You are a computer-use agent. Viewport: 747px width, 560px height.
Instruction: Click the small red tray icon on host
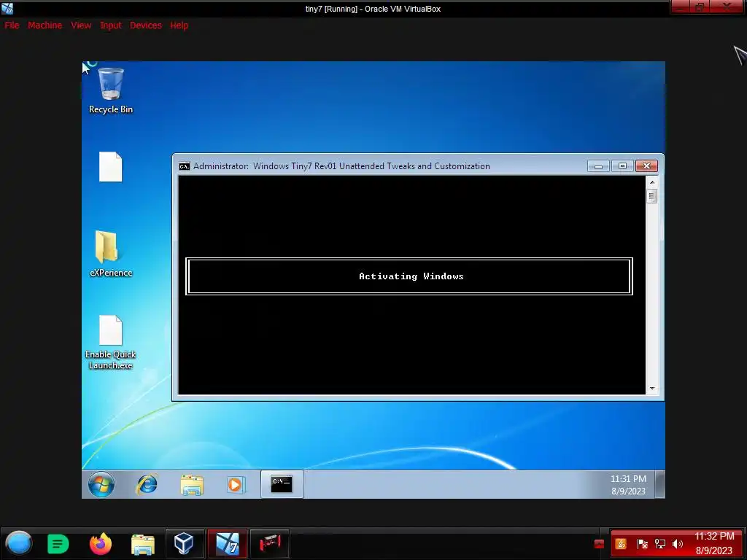(x=600, y=544)
